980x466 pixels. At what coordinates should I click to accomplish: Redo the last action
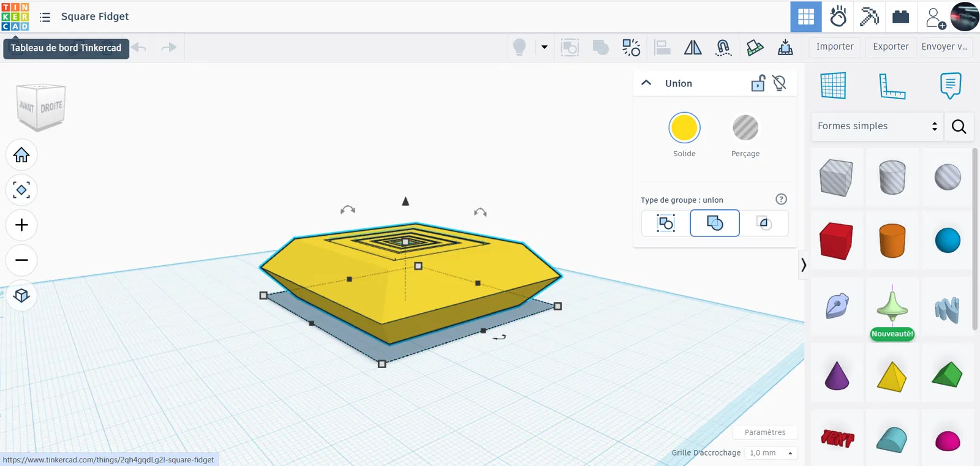coord(168,47)
